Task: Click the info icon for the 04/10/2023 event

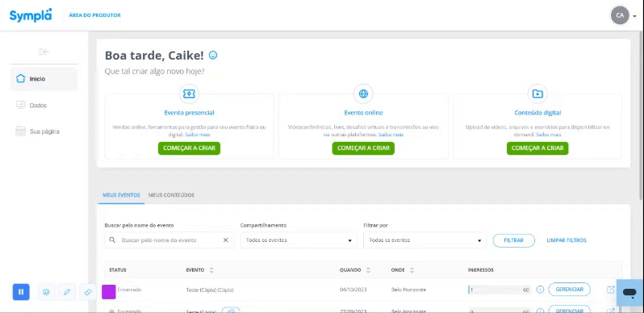Action: [x=540, y=290]
